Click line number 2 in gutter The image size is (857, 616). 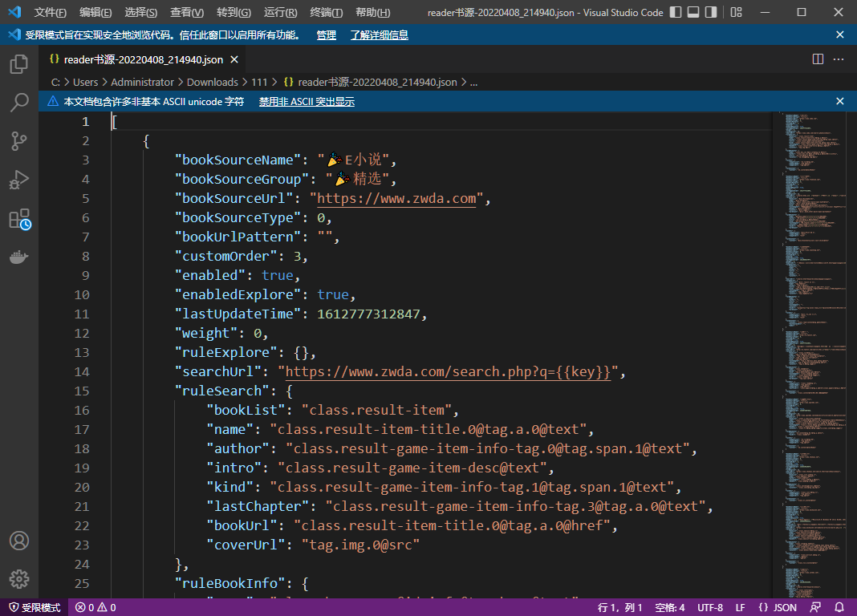(85, 141)
